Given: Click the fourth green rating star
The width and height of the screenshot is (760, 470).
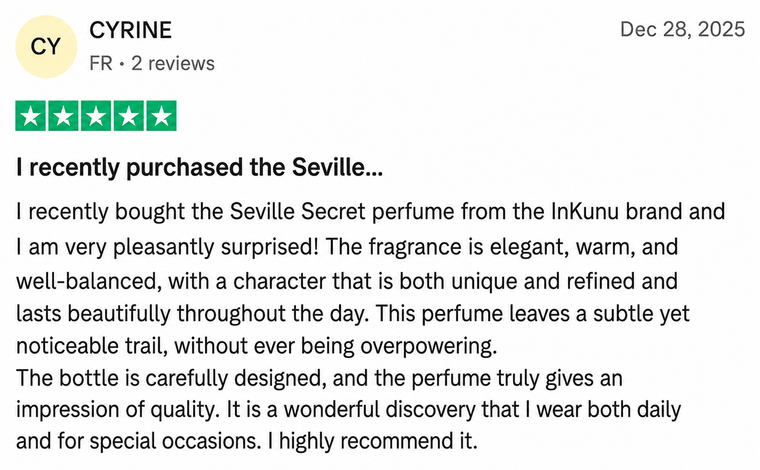Looking at the screenshot, I should pyautogui.click(x=129, y=116).
